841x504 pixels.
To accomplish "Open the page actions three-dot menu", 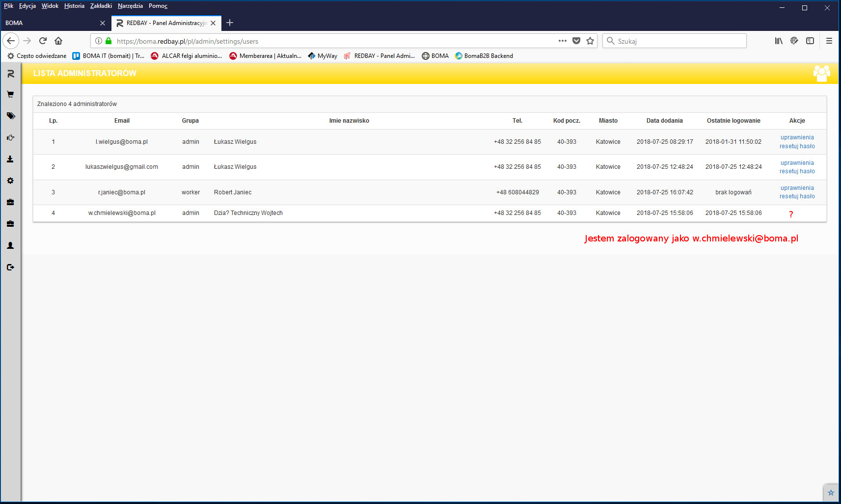I will [x=563, y=41].
